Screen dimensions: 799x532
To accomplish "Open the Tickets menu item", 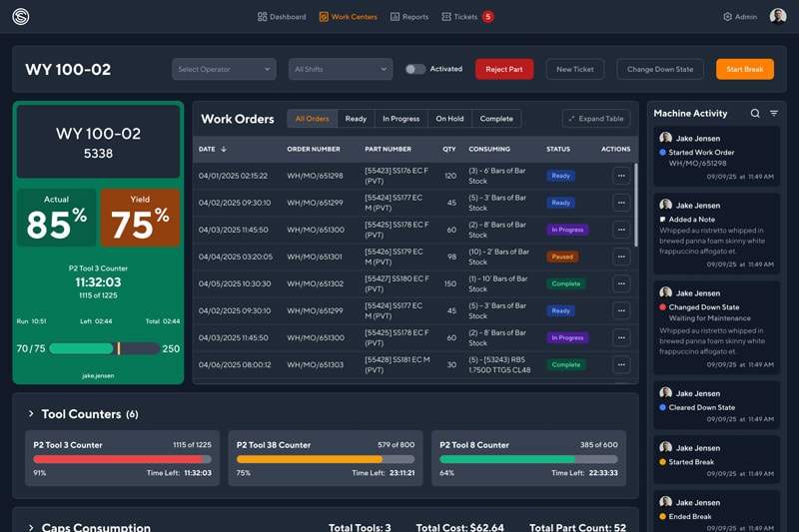I will click(459, 17).
